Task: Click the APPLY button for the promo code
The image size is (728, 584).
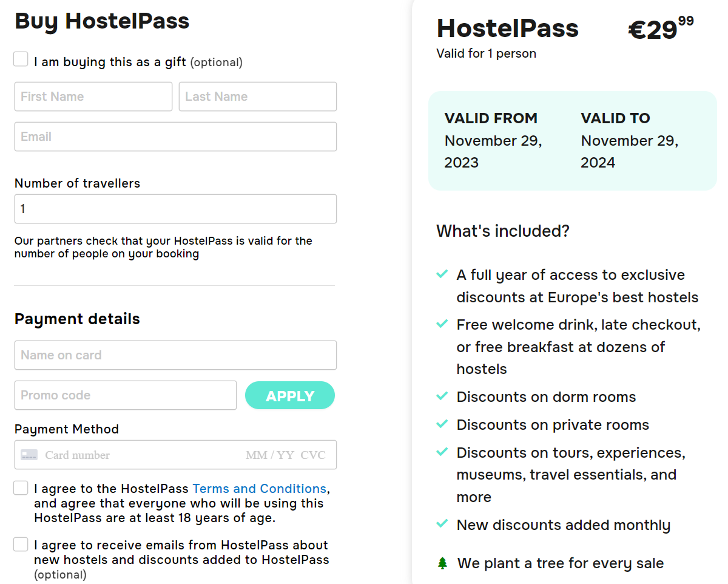Action: click(289, 395)
